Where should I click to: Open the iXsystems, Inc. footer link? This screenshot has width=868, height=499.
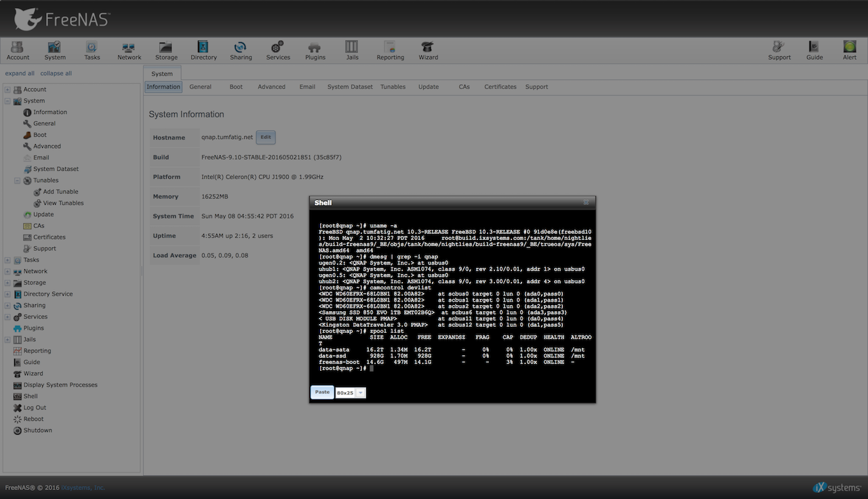point(83,487)
